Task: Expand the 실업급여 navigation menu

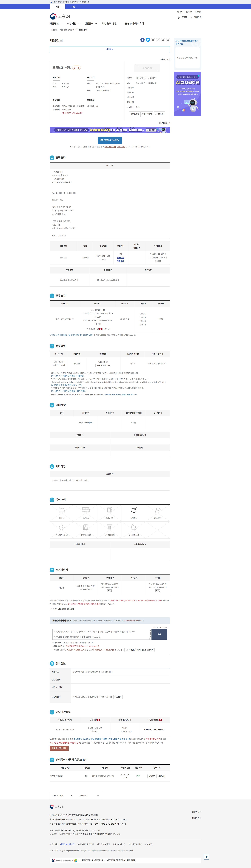Action: [90, 24]
